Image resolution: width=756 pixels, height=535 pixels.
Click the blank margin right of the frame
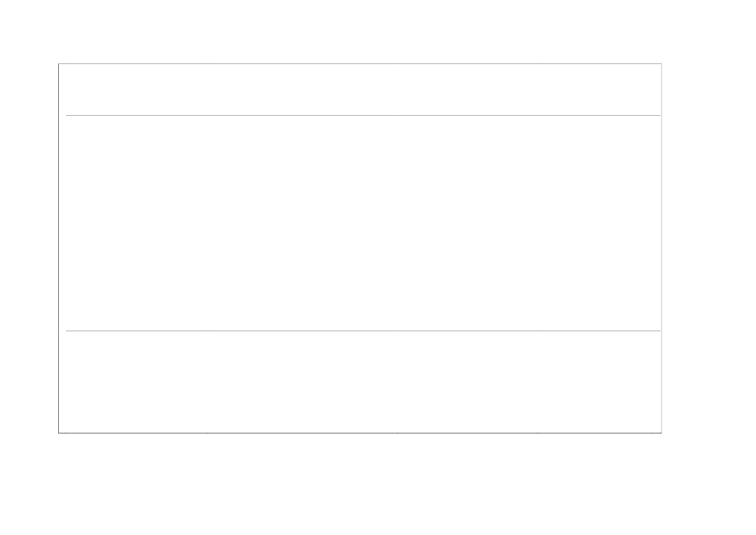click(709, 248)
